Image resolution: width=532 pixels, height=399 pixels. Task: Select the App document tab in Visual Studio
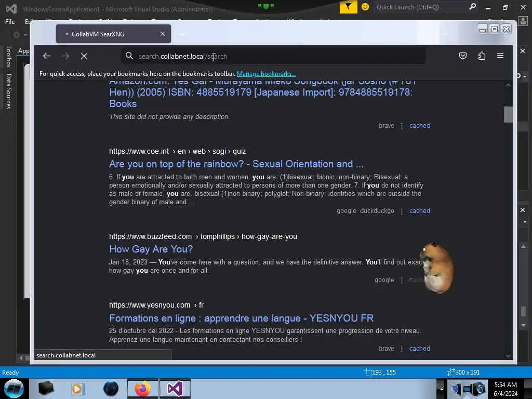pyautogui.click(x=24, y=51)
